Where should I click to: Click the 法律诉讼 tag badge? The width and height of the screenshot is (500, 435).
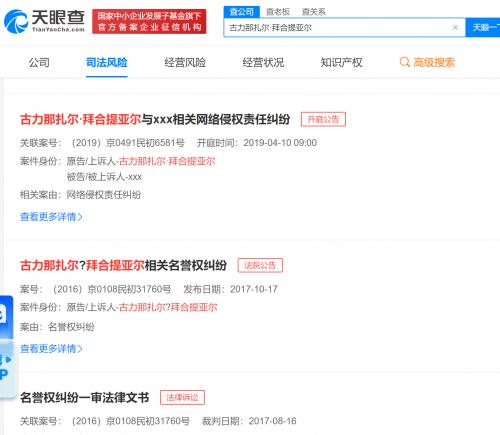pyautogui.click(x=182, y=397)
